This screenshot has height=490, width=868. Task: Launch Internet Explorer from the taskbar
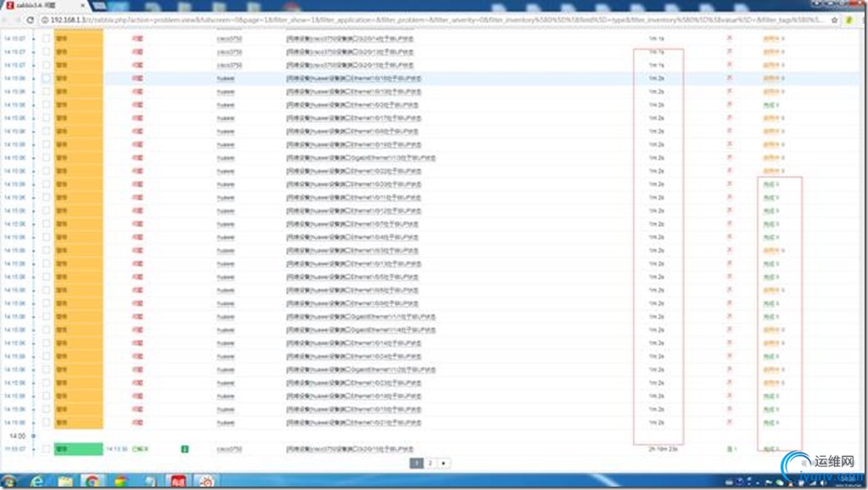[37, 482]
